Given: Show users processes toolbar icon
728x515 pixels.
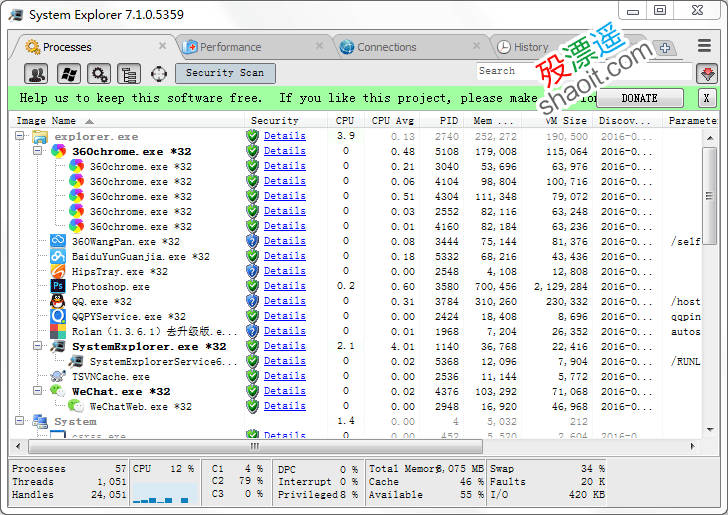Looking at the screenshot, I should pos(36,74).
